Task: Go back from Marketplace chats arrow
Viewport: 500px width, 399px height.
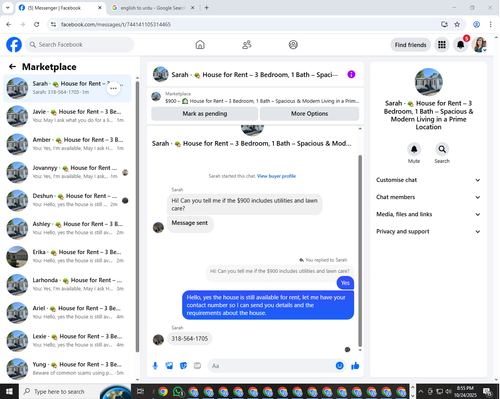Action: [x=12, y=67]
